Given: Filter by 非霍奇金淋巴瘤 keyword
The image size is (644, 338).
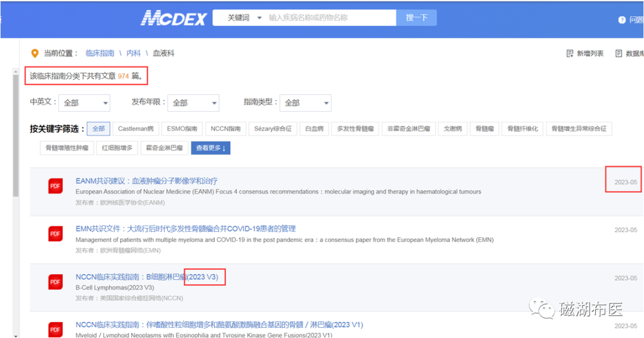Looking at the screenshot, I should (x=408, y=129).
